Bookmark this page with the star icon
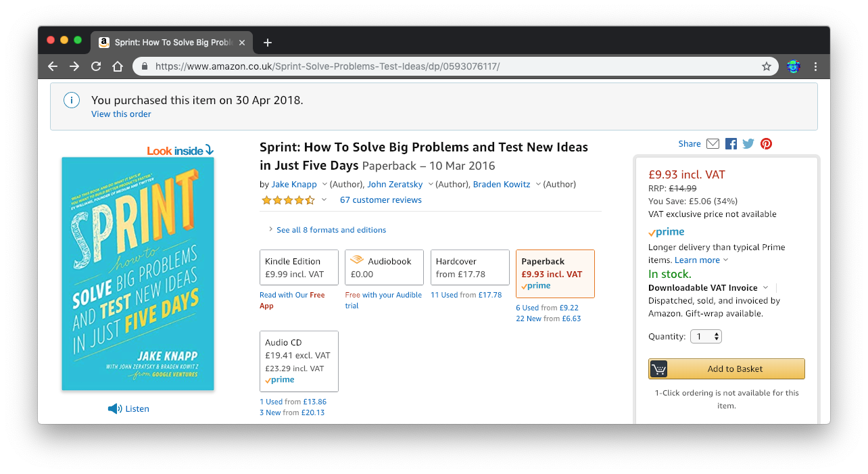The width and height of the screenshot is (868, 474). point(767,66)
